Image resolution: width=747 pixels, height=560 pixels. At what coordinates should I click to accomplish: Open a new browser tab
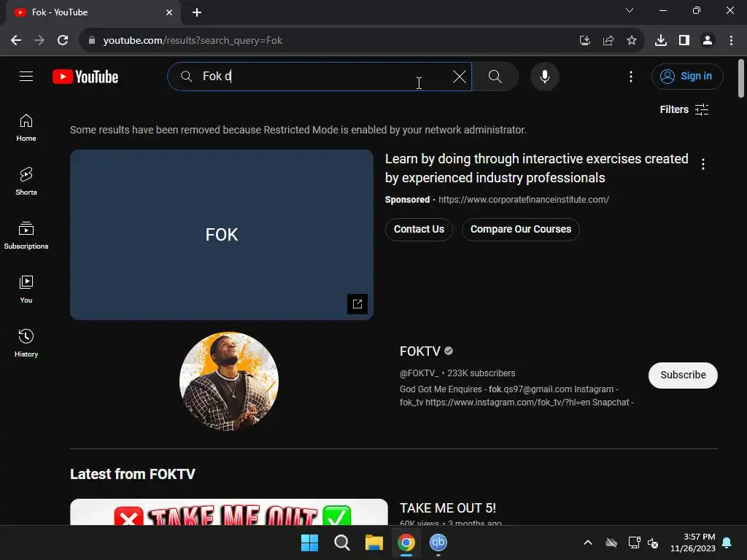coord(197,12)
